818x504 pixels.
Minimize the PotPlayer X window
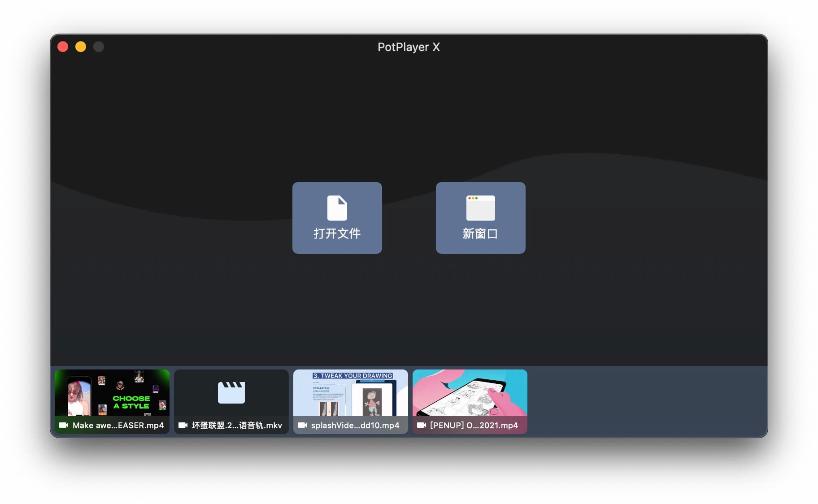pyautogui.click(x=81, y=47)
